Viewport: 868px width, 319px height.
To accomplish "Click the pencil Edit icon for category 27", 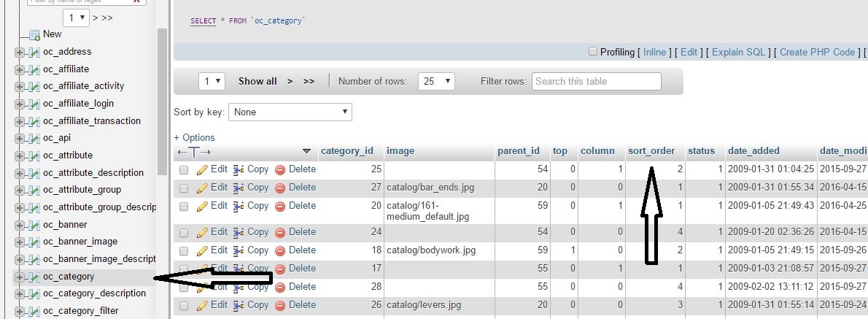I will (202, 188).
